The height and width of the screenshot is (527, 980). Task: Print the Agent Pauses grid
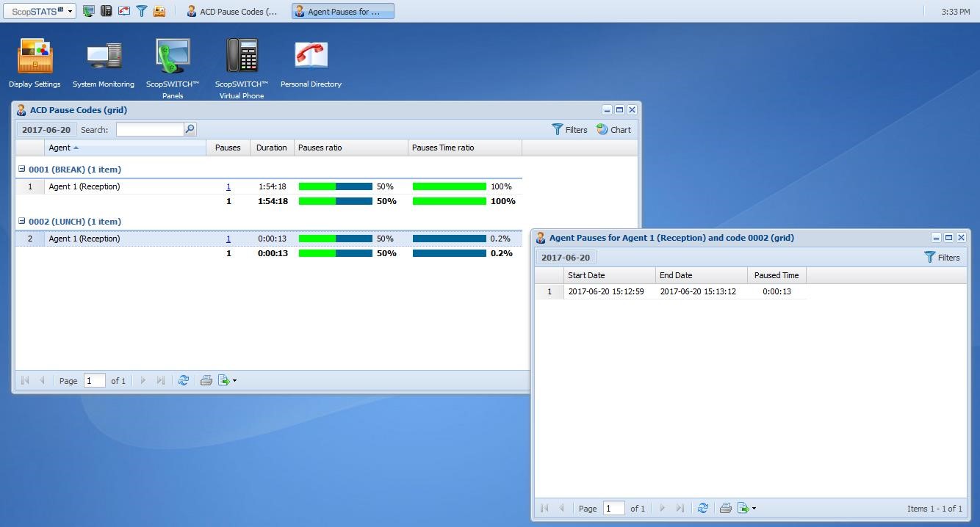point(726,508)
